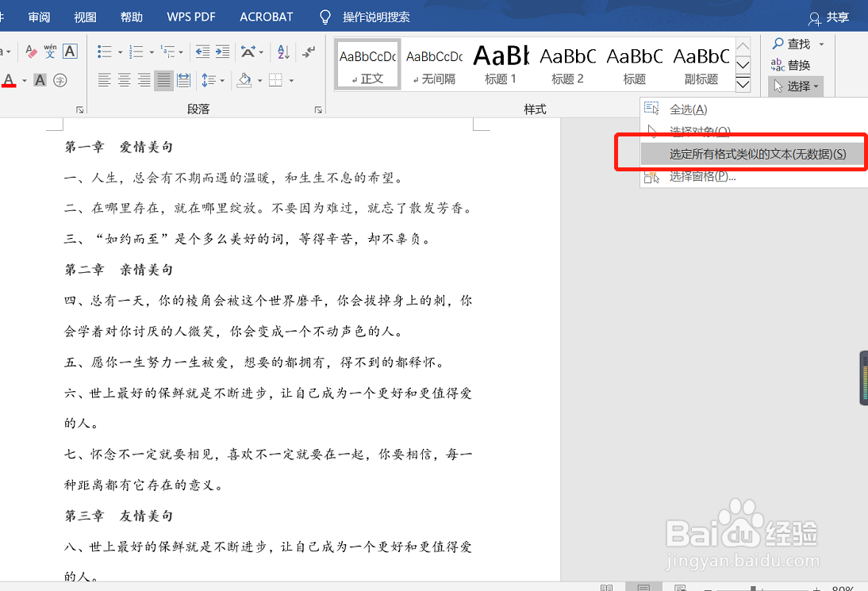Expand Asian layout dropdown arrow
The image size is (868, 591).
point(261,52)
